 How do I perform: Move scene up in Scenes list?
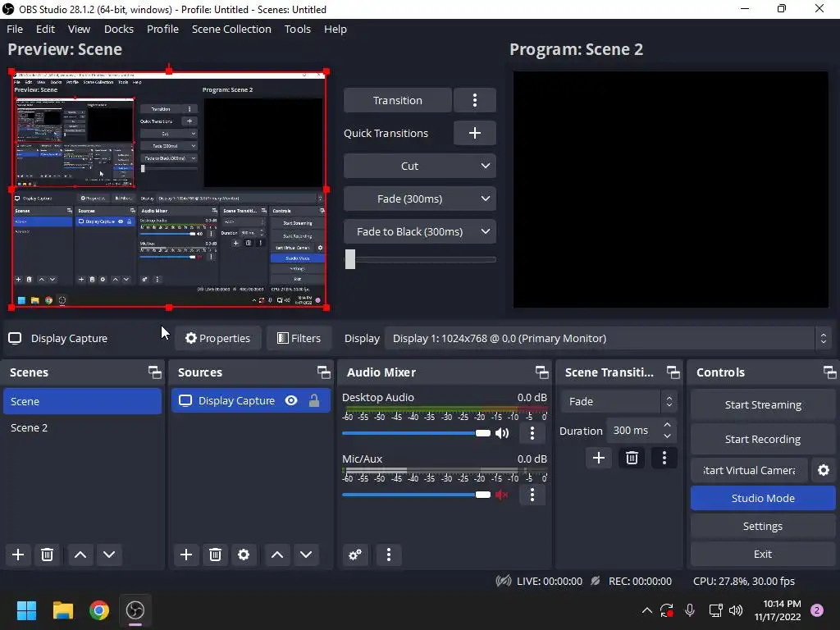(x=80, y=555)
